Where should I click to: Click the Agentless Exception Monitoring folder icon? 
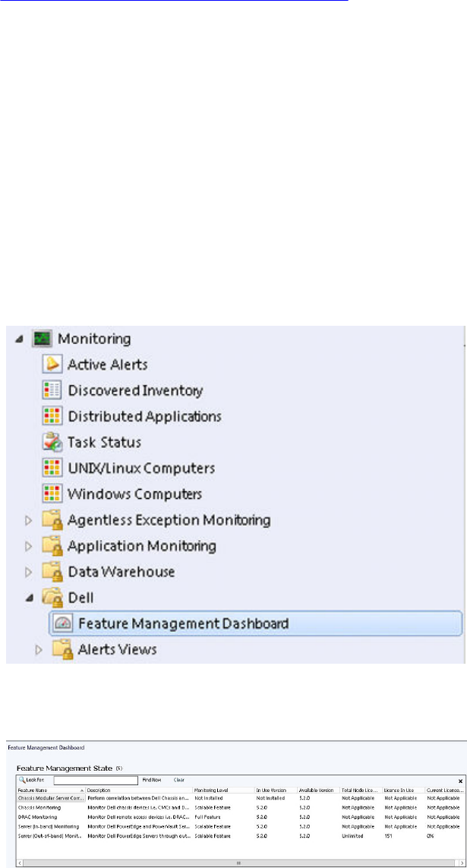point(52,520)
